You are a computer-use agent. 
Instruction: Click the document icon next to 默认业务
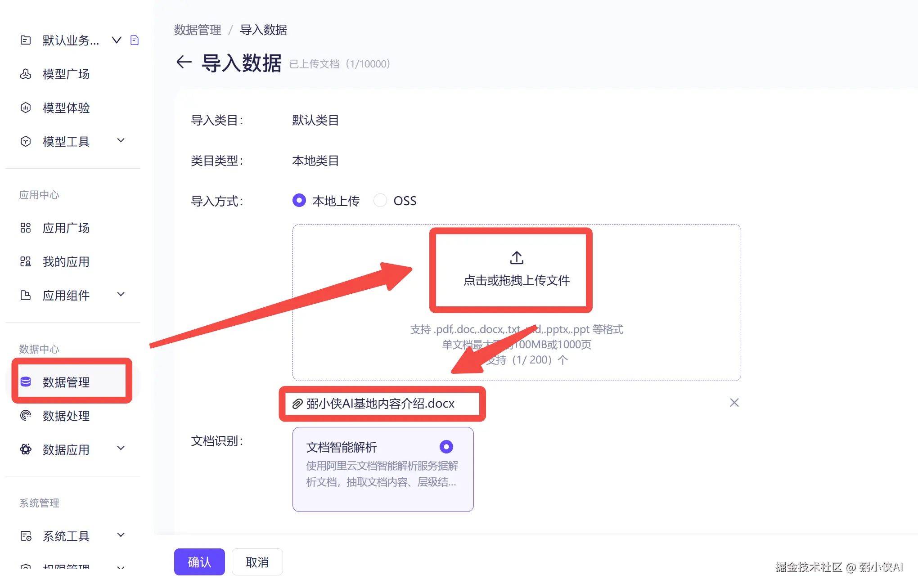pos(134,40)
